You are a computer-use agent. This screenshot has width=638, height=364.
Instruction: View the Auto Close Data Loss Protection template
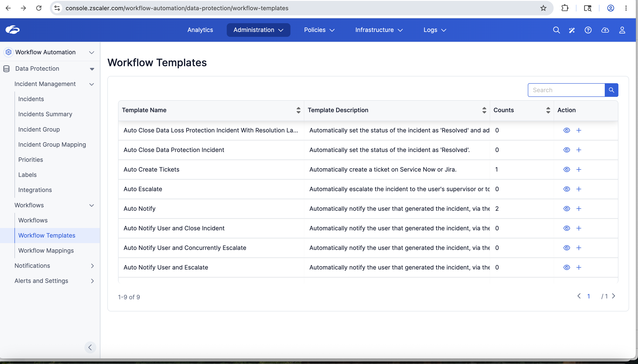click(x=567, y=130)
